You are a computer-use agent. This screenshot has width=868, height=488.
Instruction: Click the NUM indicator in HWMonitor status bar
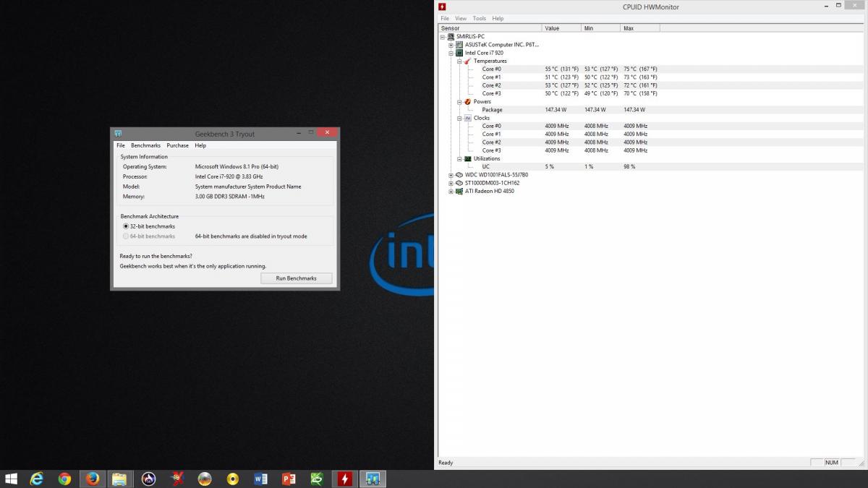831,463
